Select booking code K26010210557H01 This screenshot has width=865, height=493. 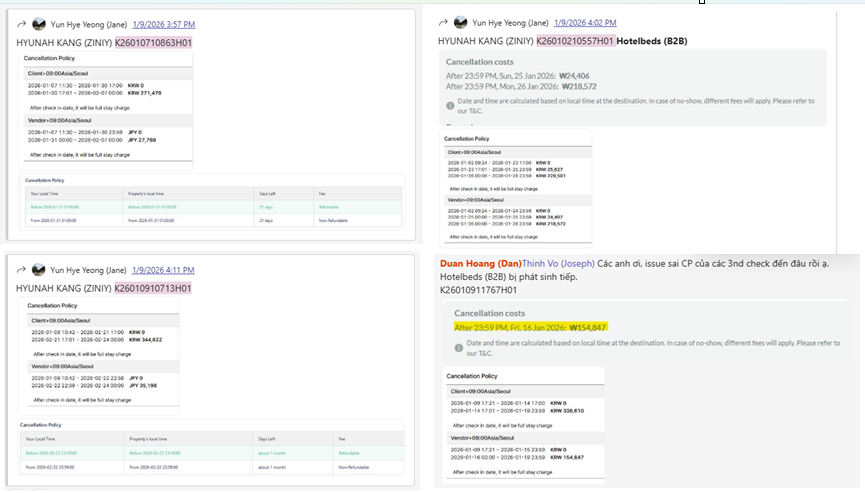coord(575,41)
